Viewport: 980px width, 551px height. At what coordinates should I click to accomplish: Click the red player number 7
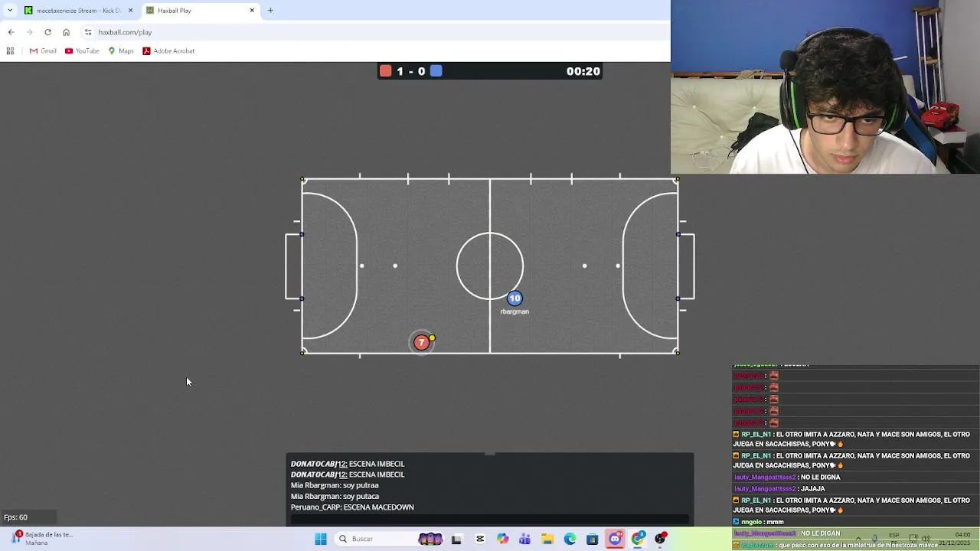(x=421, y=343)
